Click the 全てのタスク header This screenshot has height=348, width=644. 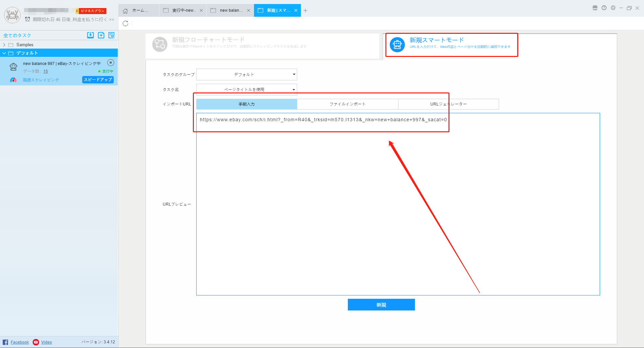17,36
